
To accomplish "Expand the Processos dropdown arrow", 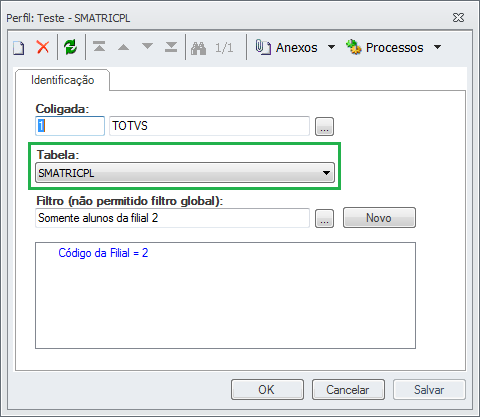I will click(438, 47).
